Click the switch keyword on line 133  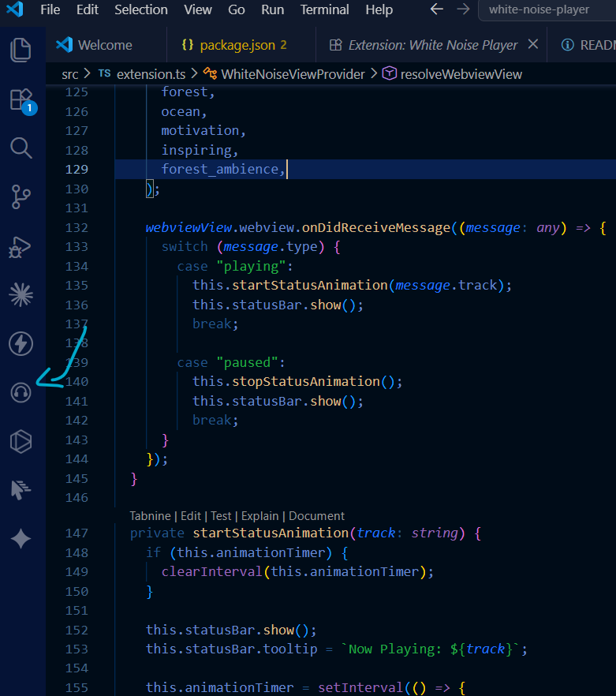[x=185, y=247]
